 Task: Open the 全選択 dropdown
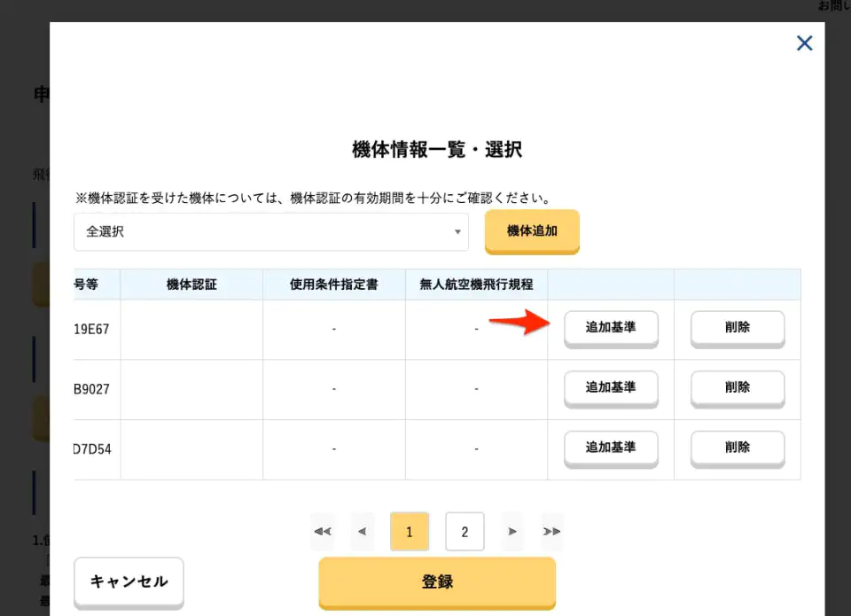click(271, 231)
